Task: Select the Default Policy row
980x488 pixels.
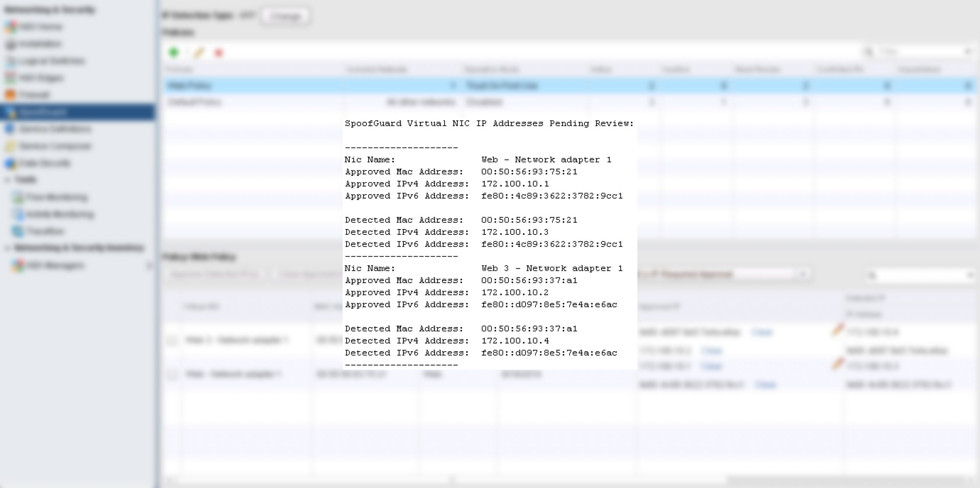Action: [x=195, y=102]
